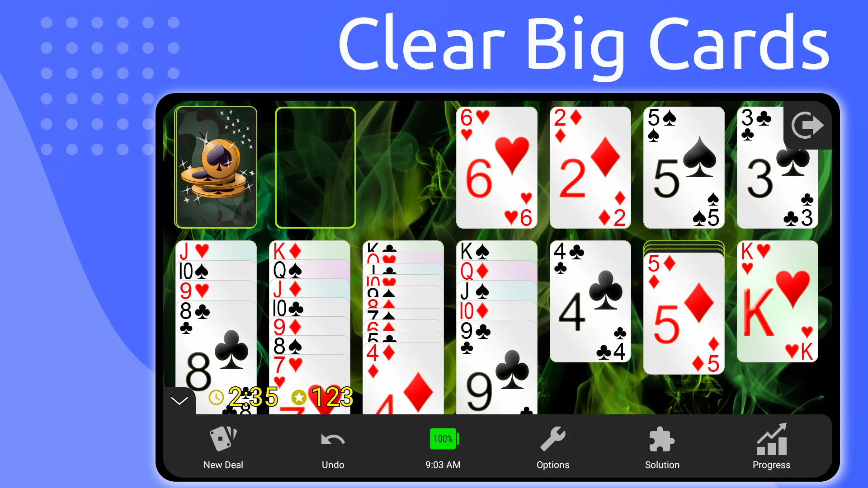Toggle the 100% battery/progress indicator
Screen dimensions: 868x488
[x=443, y=439]
